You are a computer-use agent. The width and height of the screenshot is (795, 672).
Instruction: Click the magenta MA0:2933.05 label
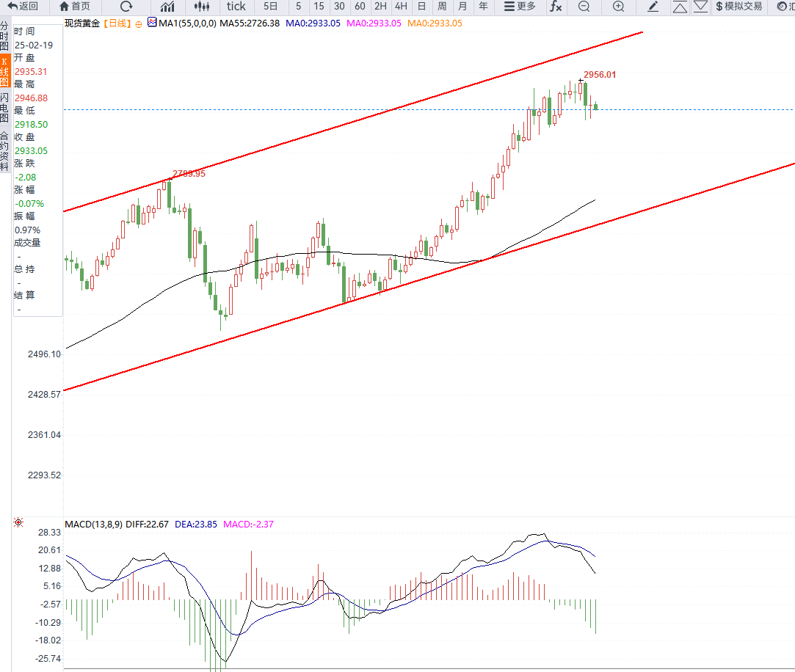click(374, 23)
